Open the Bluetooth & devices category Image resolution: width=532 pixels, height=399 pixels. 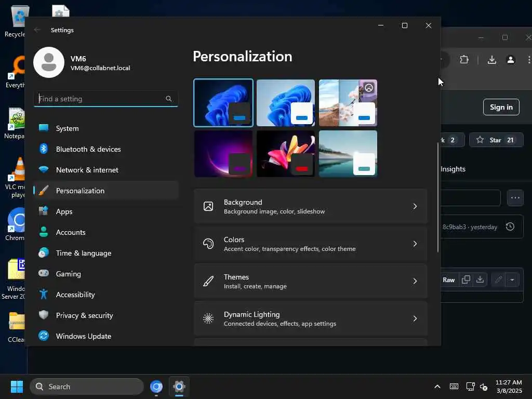106,149
